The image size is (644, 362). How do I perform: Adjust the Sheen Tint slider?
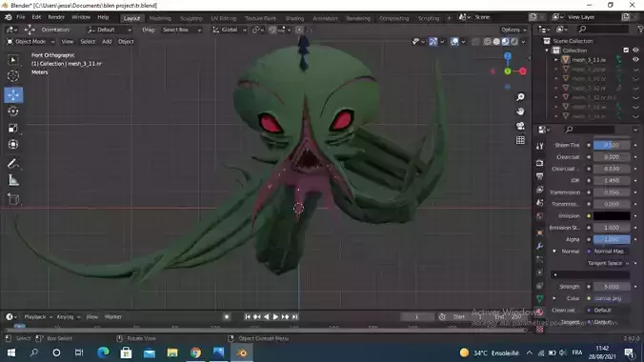(x=612, y=145)
